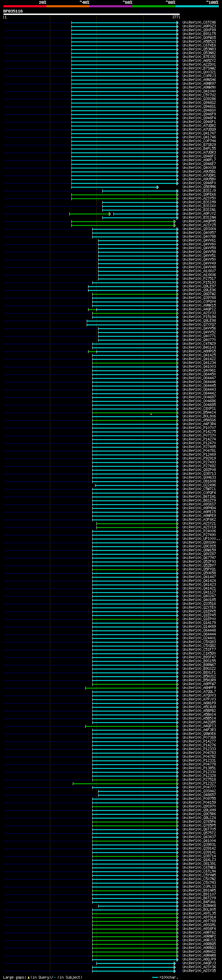Select hit label UniRef100_P10707
The image size is (222, 980).
click(199, 428)
